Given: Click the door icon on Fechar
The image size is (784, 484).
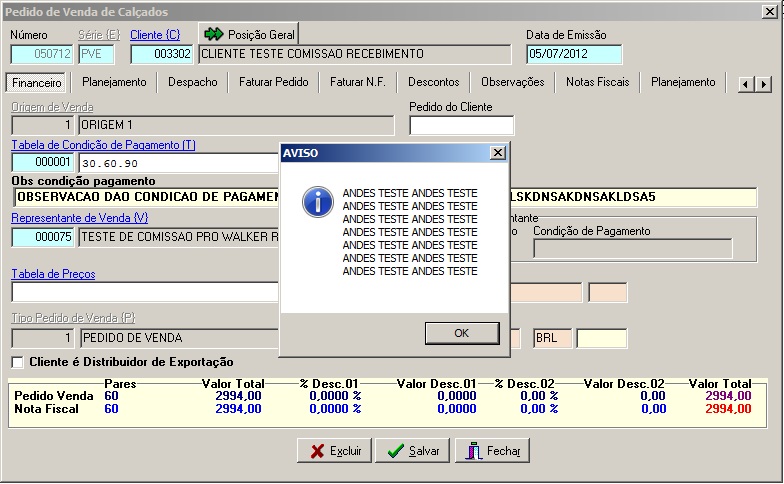Looking at the screenshot, I should coord(473,451).
